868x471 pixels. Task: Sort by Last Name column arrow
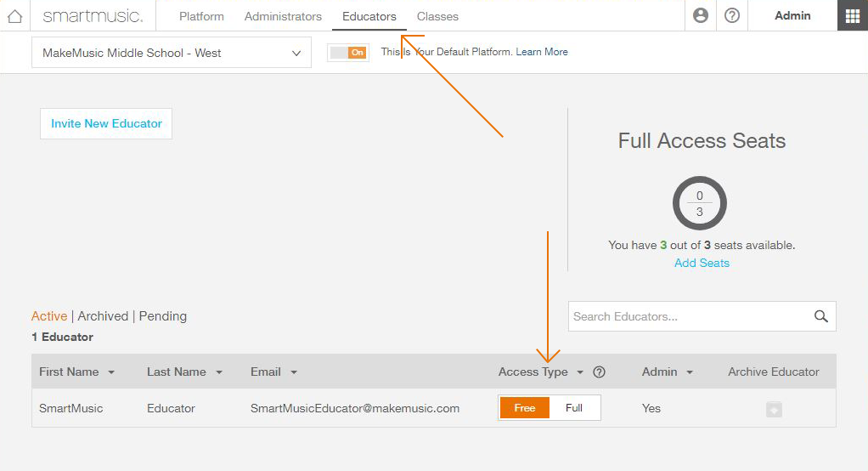(x=219, y=372)
